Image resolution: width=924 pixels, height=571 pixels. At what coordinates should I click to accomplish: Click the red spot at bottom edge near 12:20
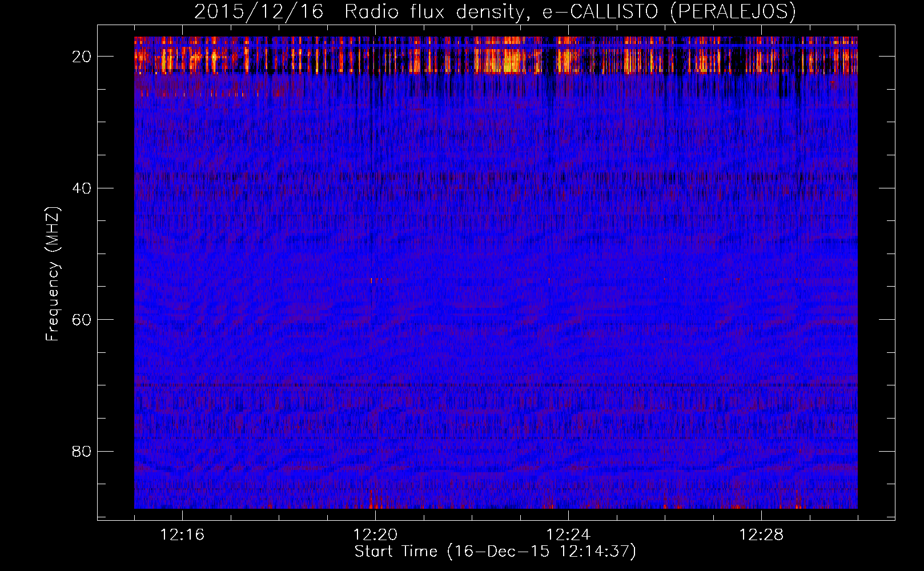(x=375, y=505)
